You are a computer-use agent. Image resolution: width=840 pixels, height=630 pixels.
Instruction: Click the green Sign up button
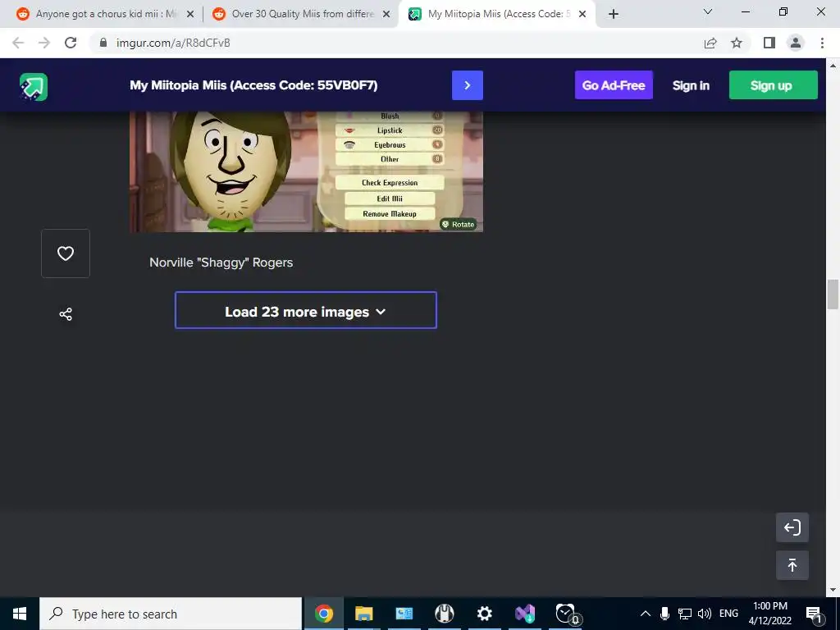[773, 85]
